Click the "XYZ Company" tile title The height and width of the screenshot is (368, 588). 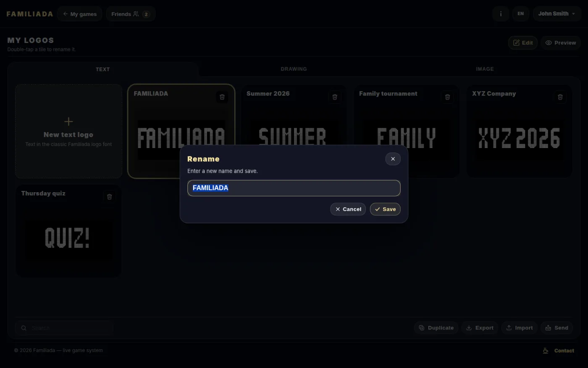pos(494,94)
